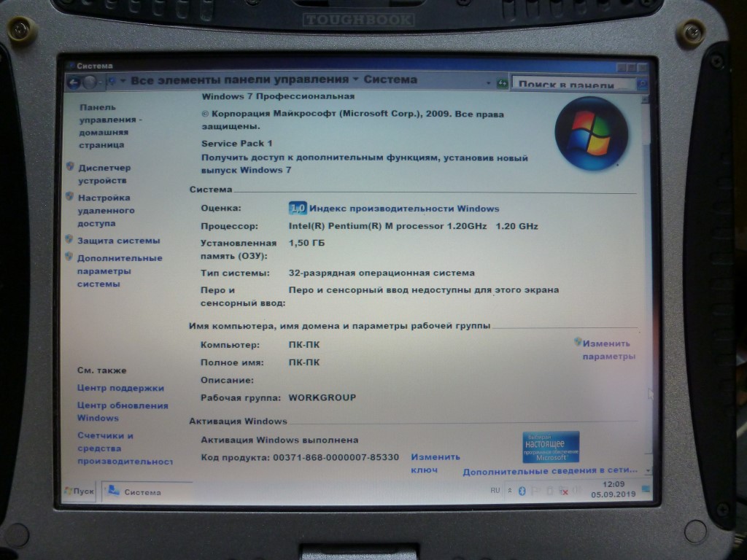Click product code 00371-868-0000007-85330
This screenshot has width=747, height=560.
pyautogui.click(x=336, y=457)
